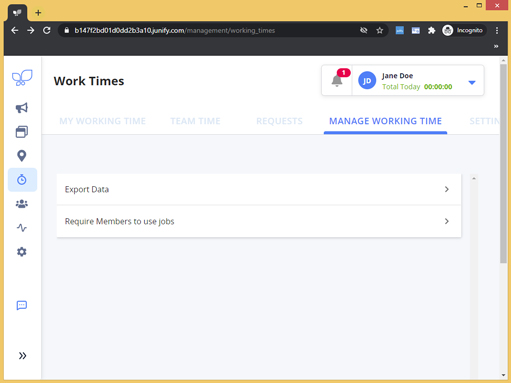Go back in browser history

15,31
